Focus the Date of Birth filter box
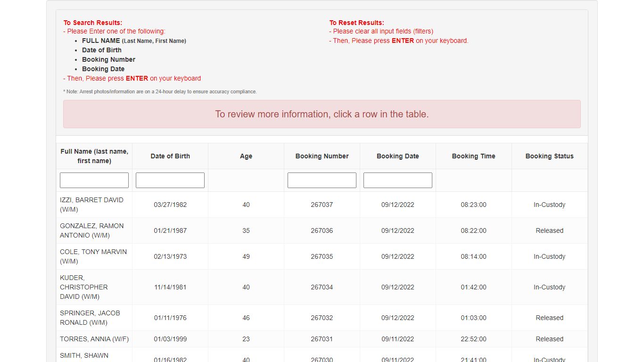Screen dimensions: 644x362 tap(170, 180)
